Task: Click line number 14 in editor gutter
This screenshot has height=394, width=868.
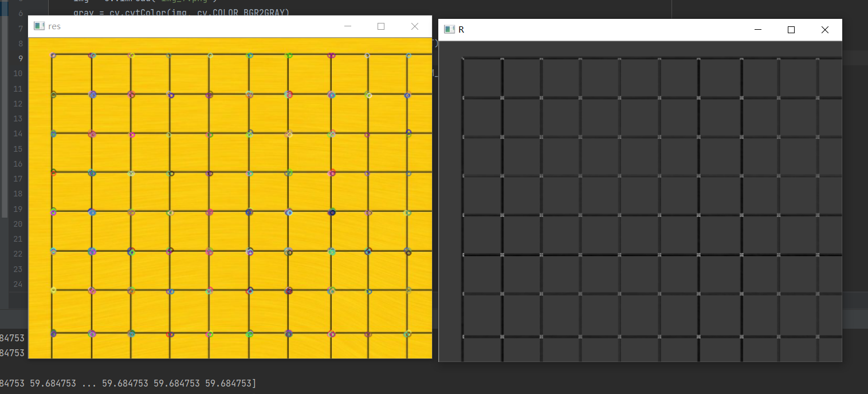Action: pos(17,133)
